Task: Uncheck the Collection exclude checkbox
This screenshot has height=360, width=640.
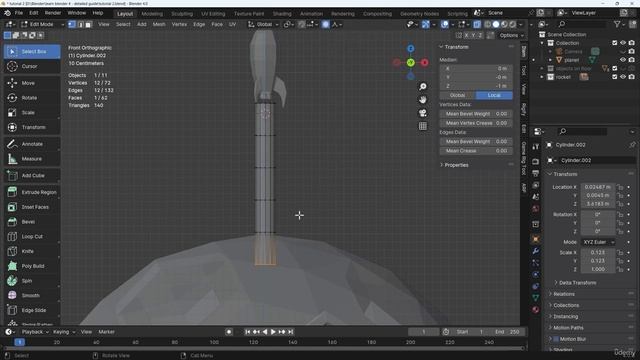Action: [615, 43]
